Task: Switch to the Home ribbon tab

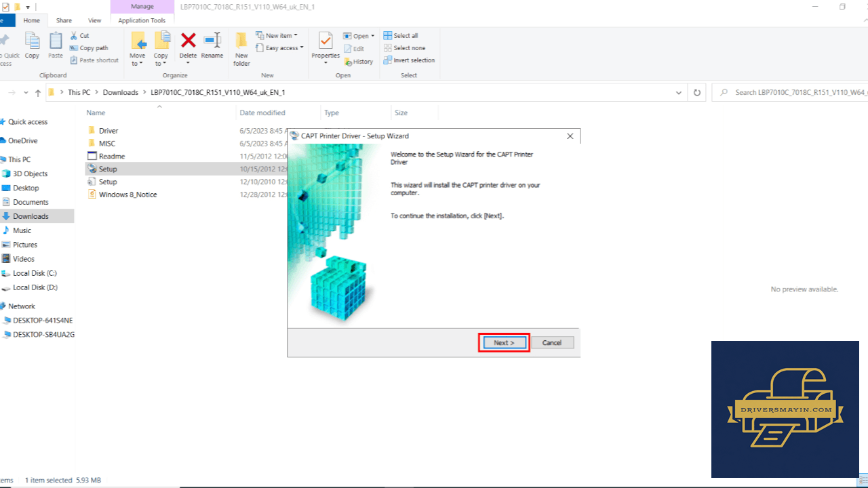Action: (x=32, y=20)
